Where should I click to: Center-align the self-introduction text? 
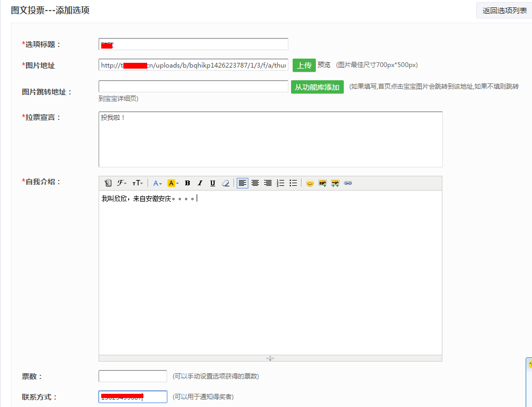(255, 183)
